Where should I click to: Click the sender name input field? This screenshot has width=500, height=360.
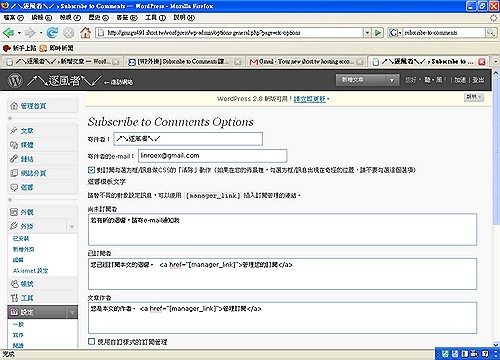tap(188, 139)
